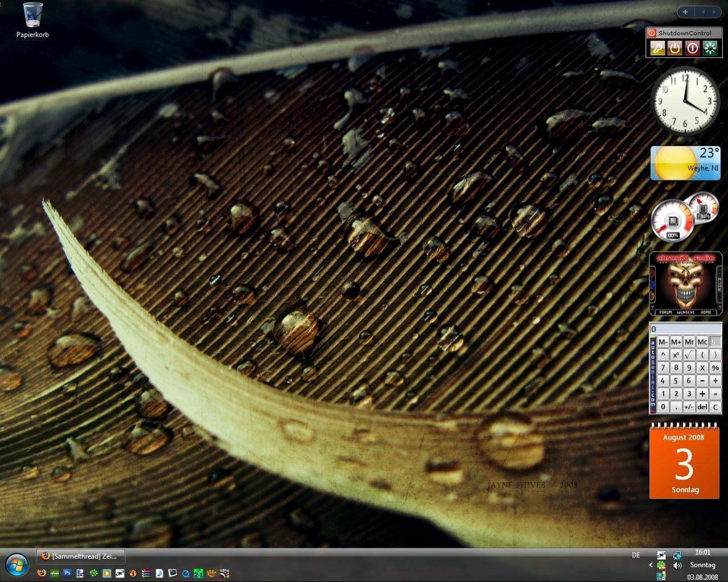Launch media player orange play icon
728x582 pixels.
pos(107,573)
